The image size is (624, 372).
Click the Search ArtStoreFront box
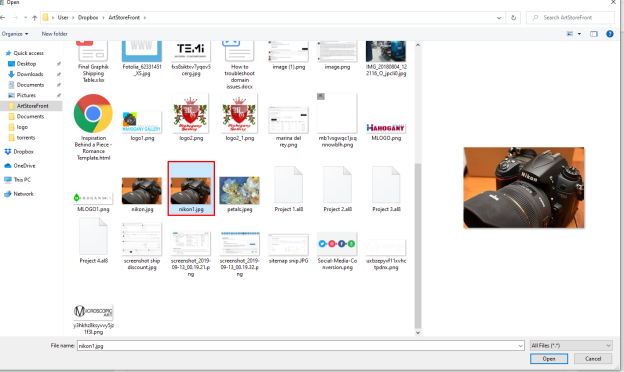point(570,18)
